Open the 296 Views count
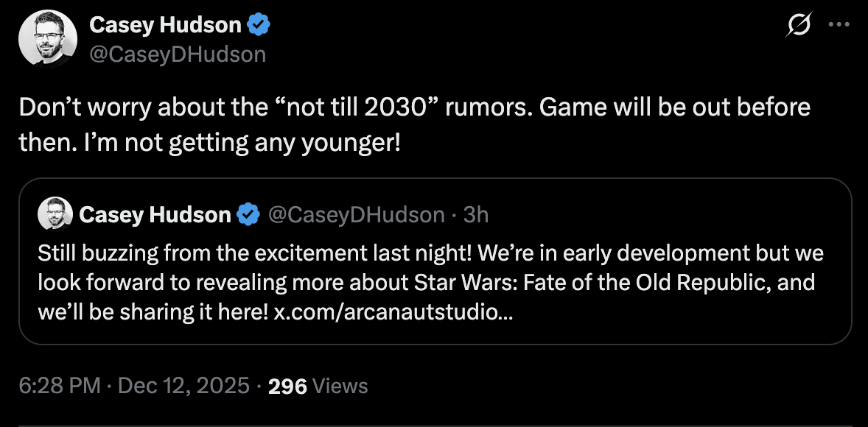The width and height of the screenshot is (868, 427). coord(287,386)
